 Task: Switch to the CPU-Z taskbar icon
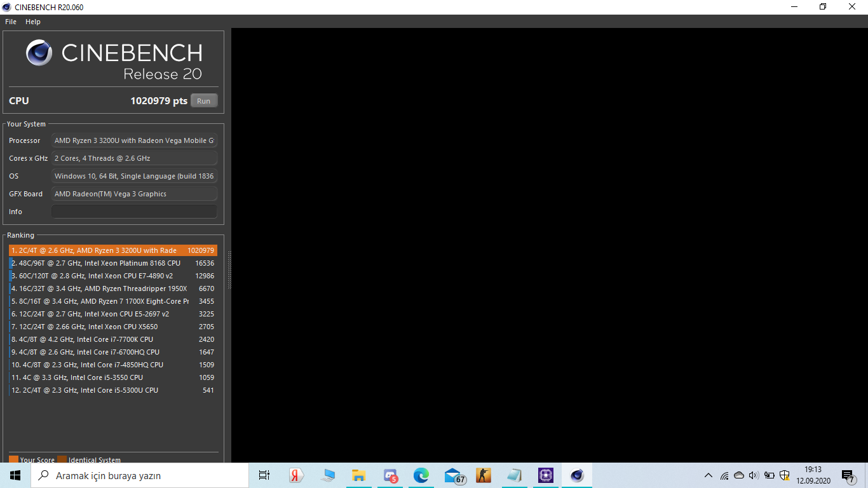click(x=546, y=475)
